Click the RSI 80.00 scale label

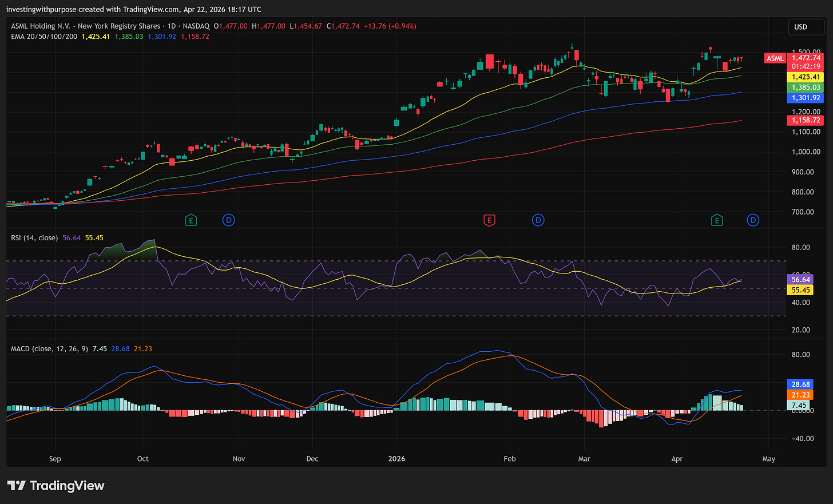[x=801, y=248]
